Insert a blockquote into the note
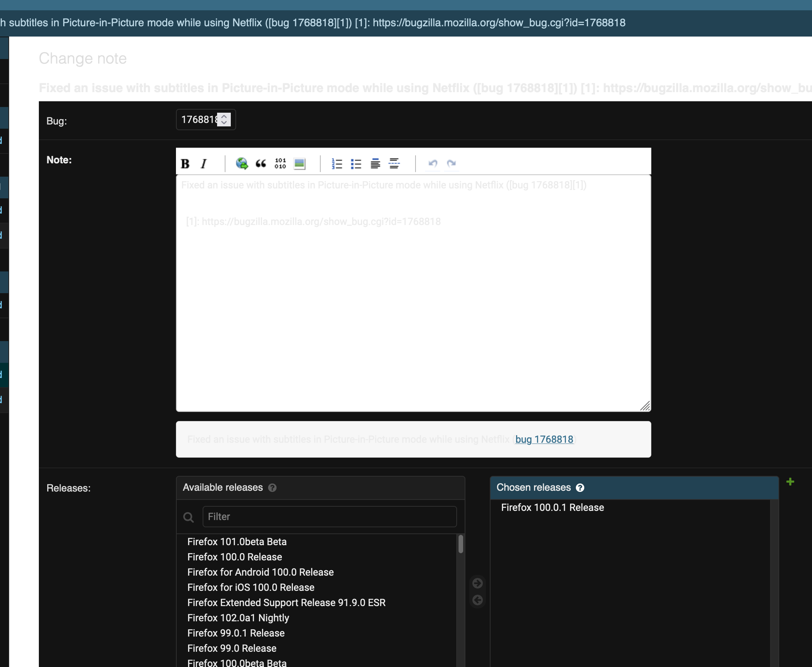This screenshot has width=812, height=667. [x=261, y=163]
